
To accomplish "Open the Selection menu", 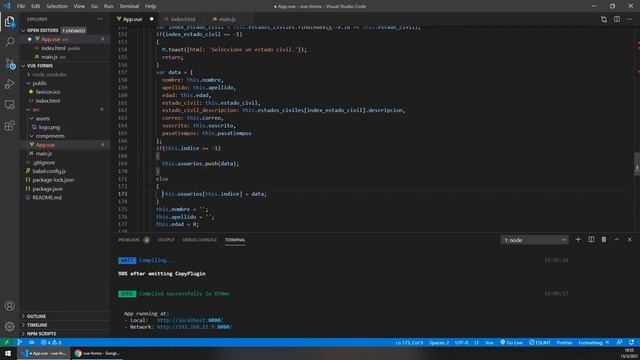I will [57, 6].
